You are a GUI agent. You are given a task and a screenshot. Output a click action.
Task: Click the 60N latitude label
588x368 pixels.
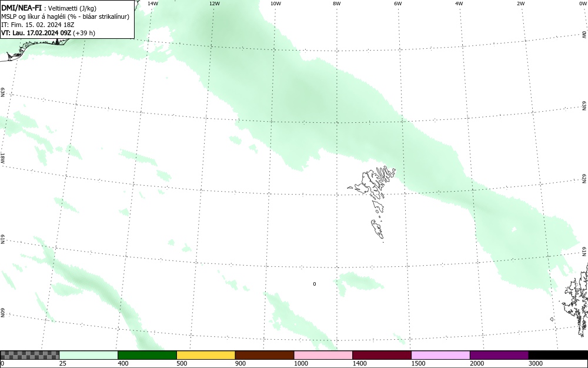[2, 313]
